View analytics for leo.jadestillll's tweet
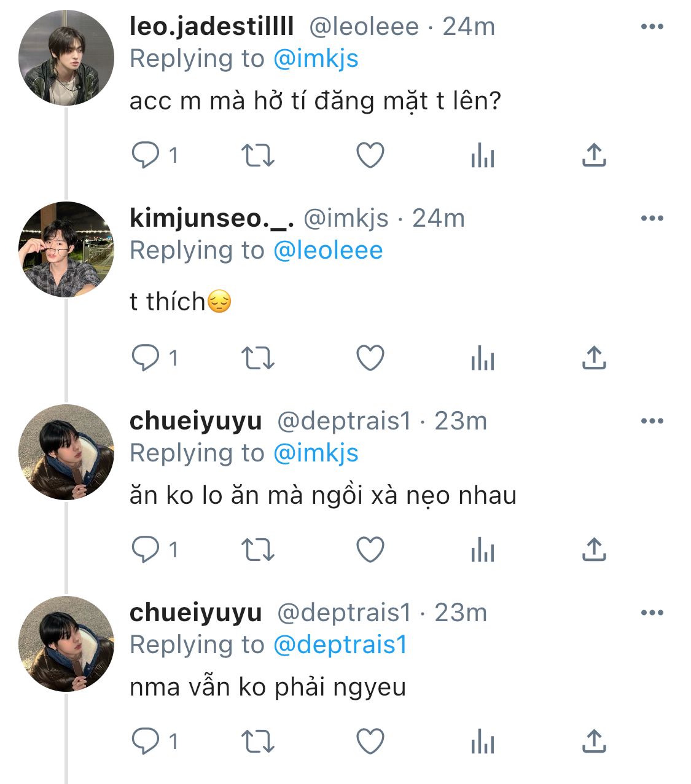Viewport: 691px width, 784px height. 482,155
